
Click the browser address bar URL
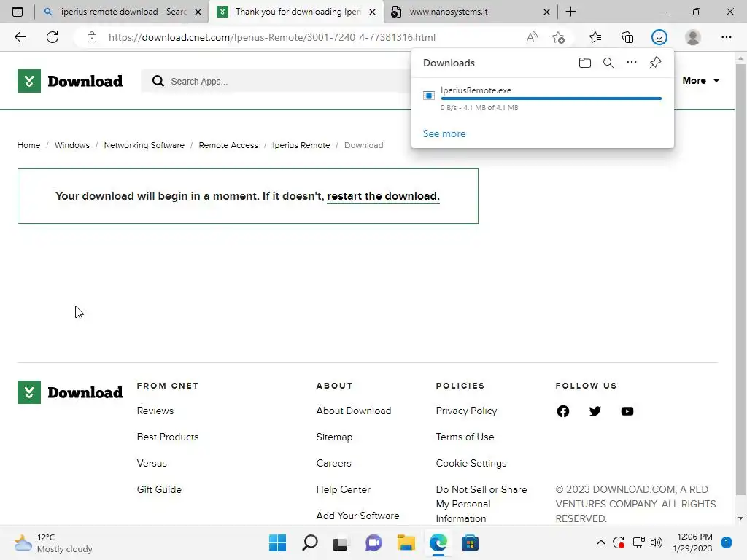(271, 37)
